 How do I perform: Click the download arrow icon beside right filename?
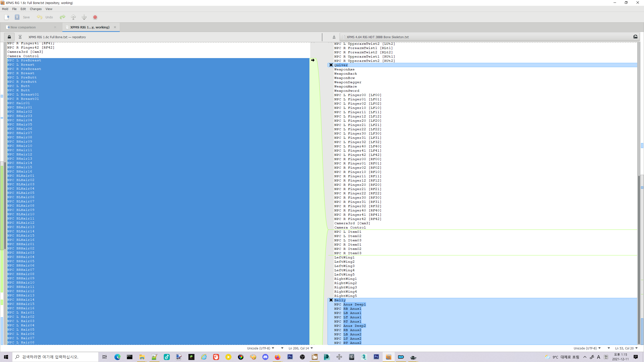[334, 37]
